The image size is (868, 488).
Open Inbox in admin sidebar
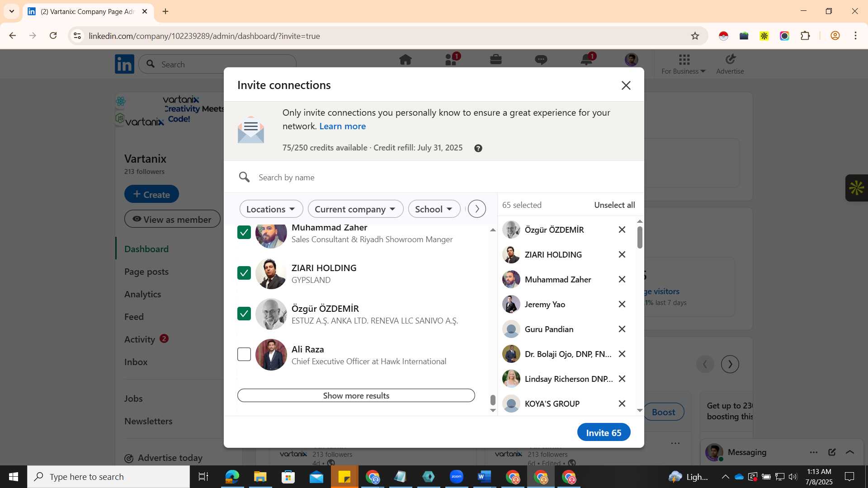136,362
